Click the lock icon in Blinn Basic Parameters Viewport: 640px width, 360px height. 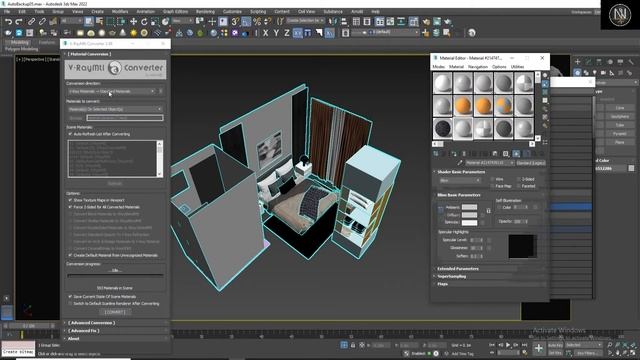488,211
